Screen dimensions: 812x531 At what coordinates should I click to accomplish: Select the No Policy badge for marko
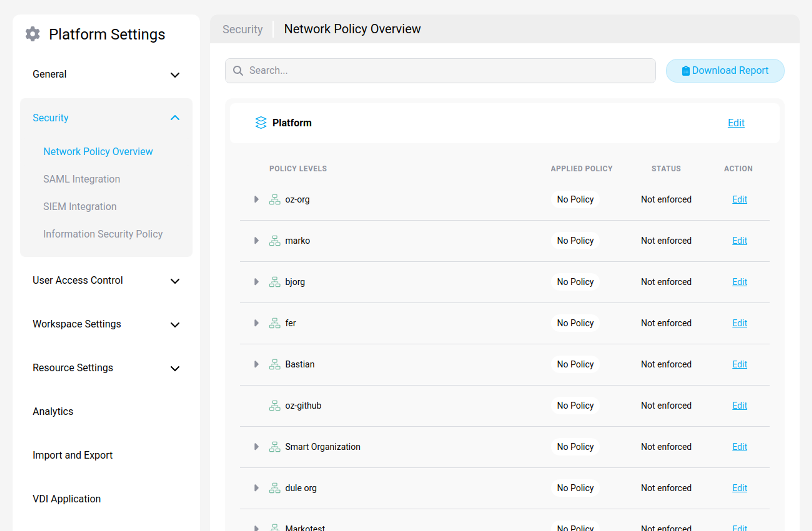574,240
